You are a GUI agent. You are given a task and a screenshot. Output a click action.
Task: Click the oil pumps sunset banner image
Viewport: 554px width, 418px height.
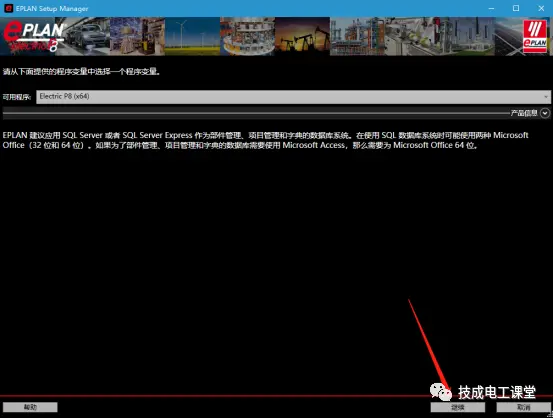(302, 36)
